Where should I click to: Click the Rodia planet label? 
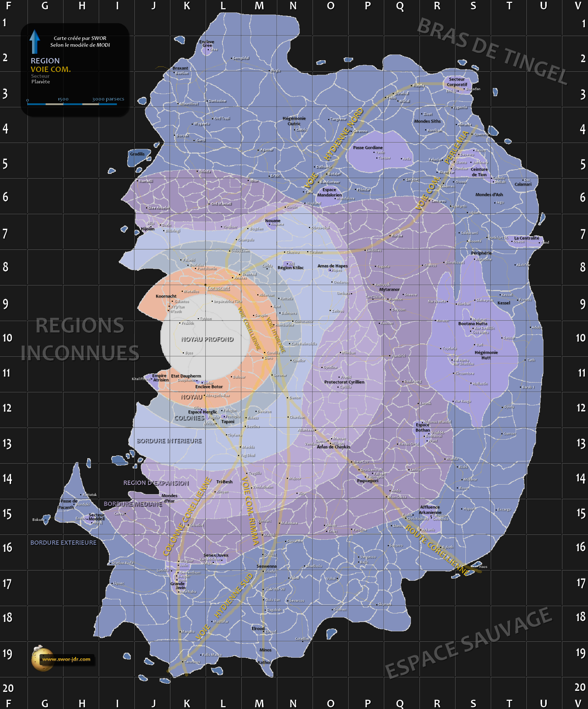[407, 515]
